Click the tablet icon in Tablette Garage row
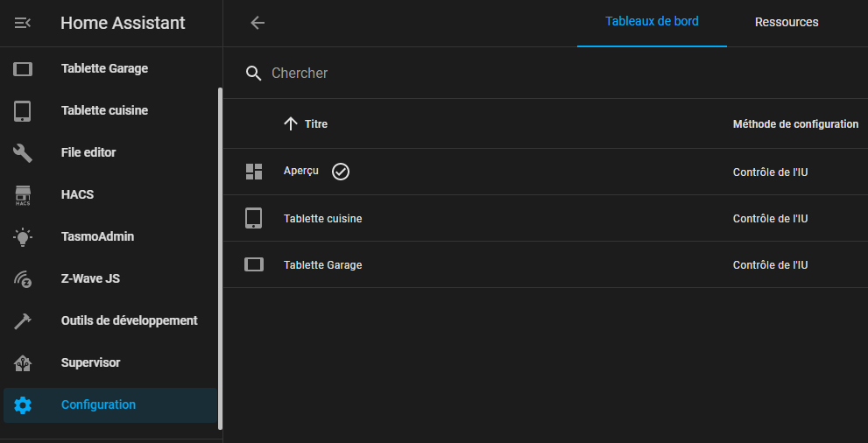Image resolution: width=868 pixels, height=443 pixels. (x=253, y=265)
